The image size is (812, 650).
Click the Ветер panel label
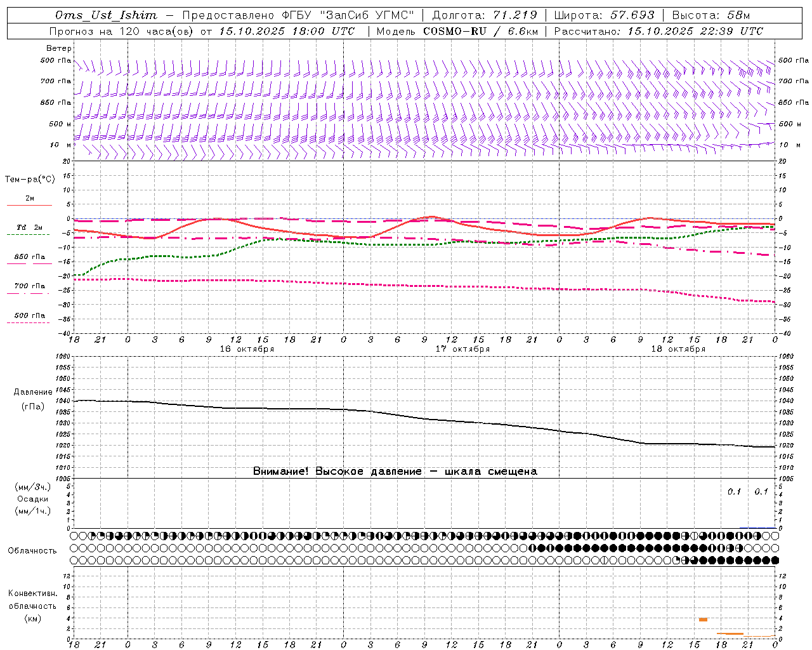(x=59, y=48)
